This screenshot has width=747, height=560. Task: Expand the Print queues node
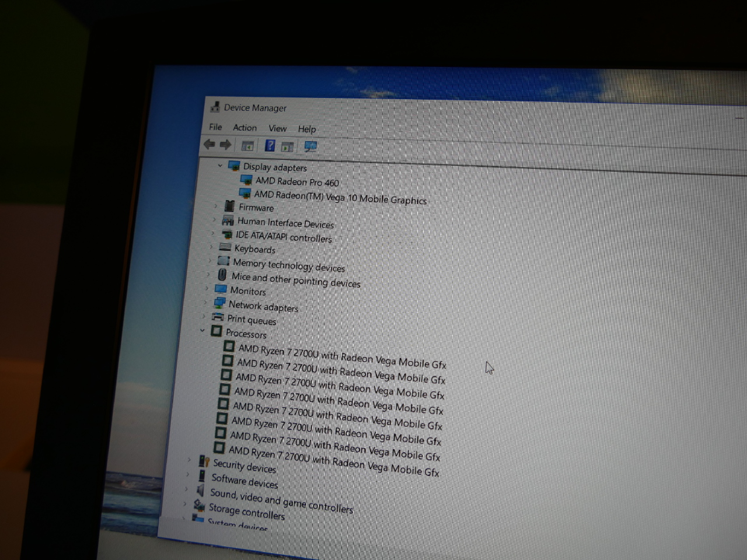203,316
